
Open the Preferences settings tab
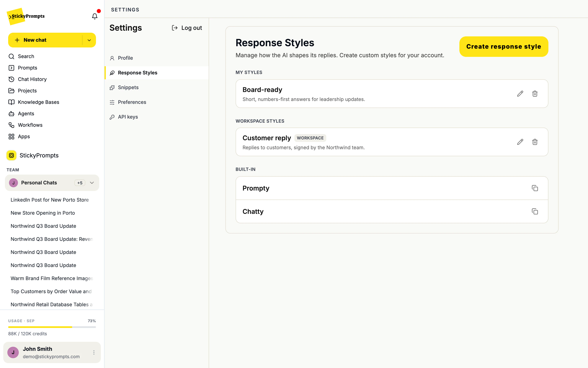point(156,102)
